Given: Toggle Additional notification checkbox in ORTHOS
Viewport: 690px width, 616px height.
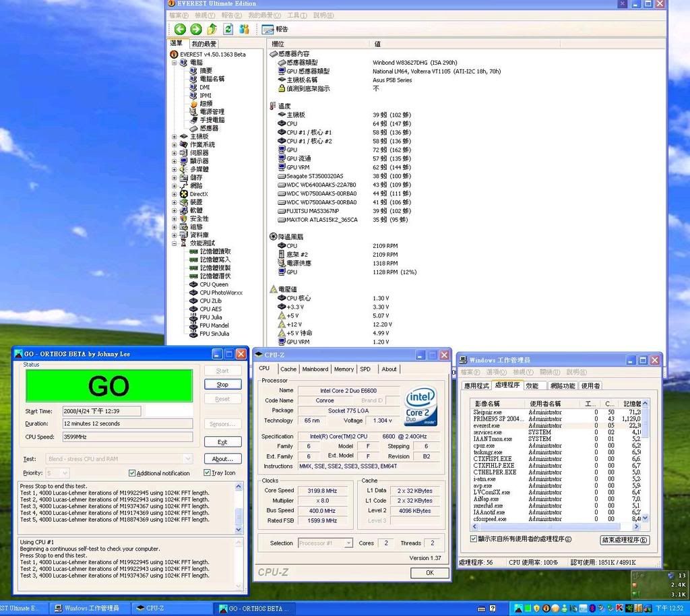Looking at the screenshot, I should pyautogui.click(x=131, y=473).
